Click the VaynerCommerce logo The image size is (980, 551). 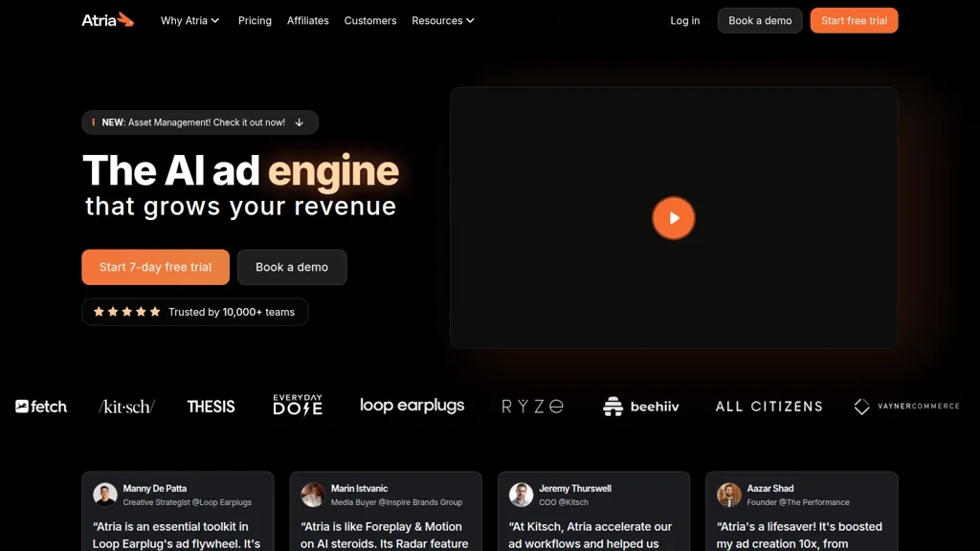pyautogui.click(x=905, y=407)
